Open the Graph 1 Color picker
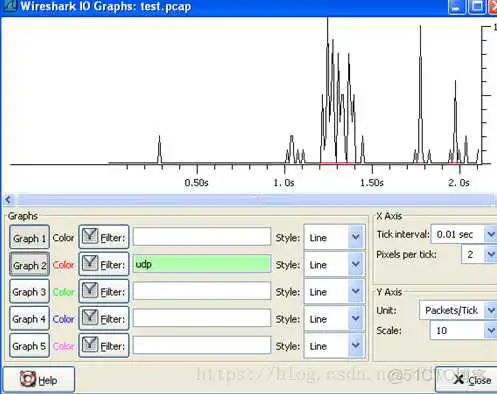The image size is (497, 394). (x=63, y=238)
